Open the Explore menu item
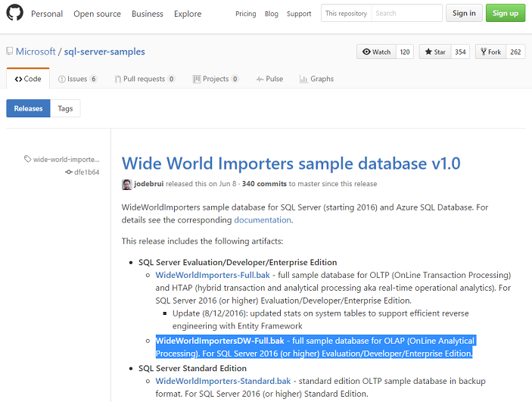Screen dimensions: 532x402 (188, 14)
